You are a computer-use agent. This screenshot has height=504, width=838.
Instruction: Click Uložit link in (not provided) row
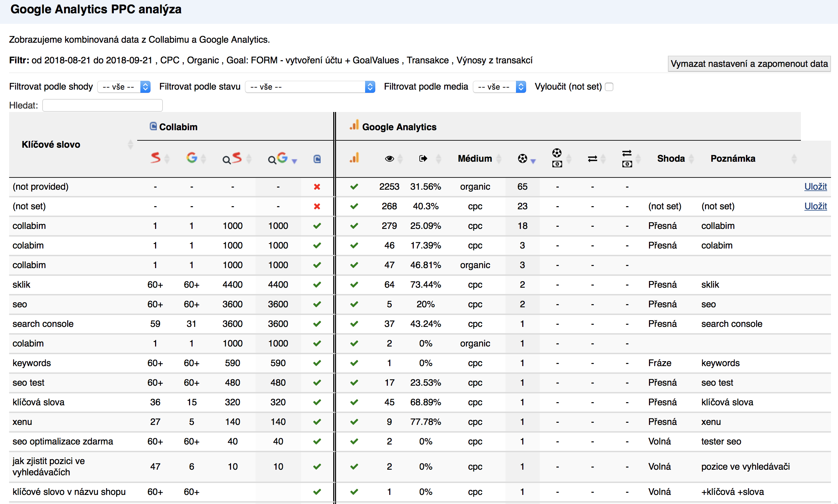pos(816,187)
